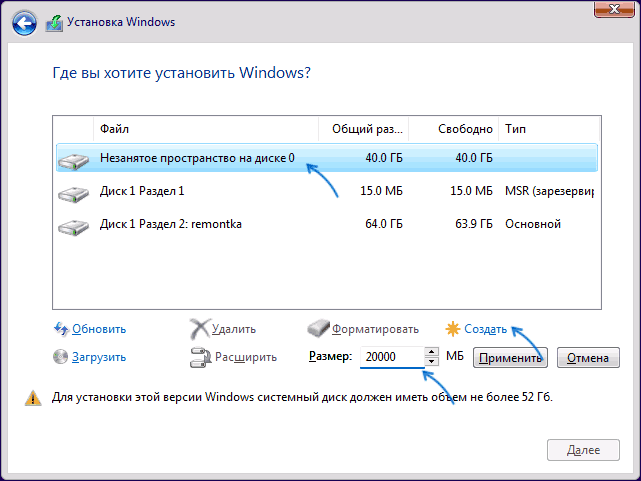This screenshot has height=481, width=641.
Task: Cancel partition creation with Отмена
Action: [588, 358]
